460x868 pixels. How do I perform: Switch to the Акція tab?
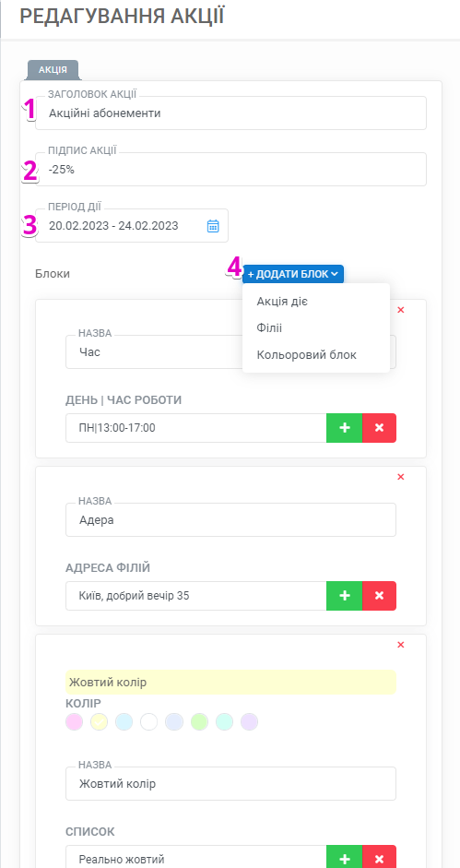tap(53, 70)
